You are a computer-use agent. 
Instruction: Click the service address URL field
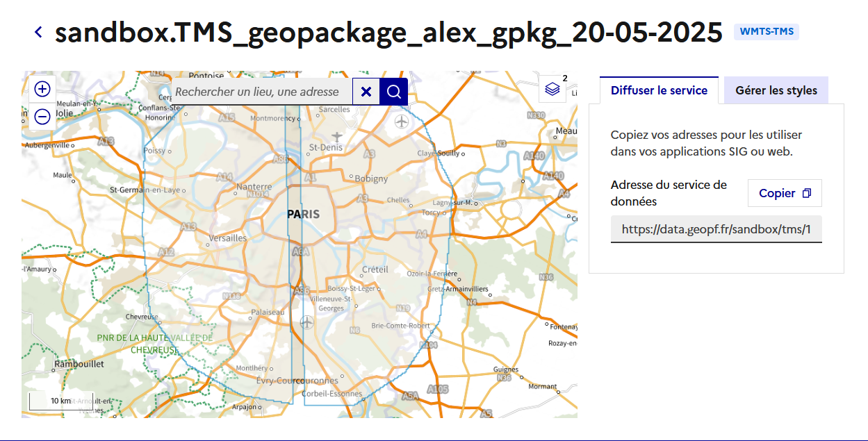[716, 229]
